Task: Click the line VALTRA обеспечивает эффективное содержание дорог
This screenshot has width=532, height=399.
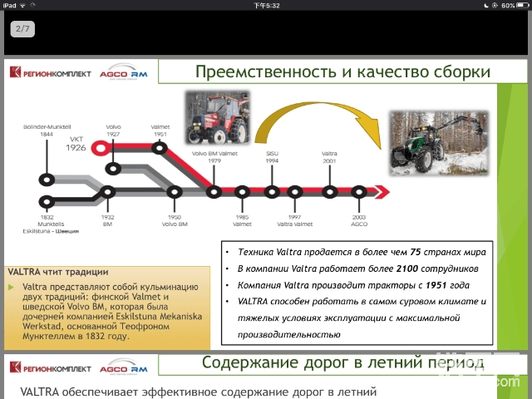Action: tap(199, 392)
